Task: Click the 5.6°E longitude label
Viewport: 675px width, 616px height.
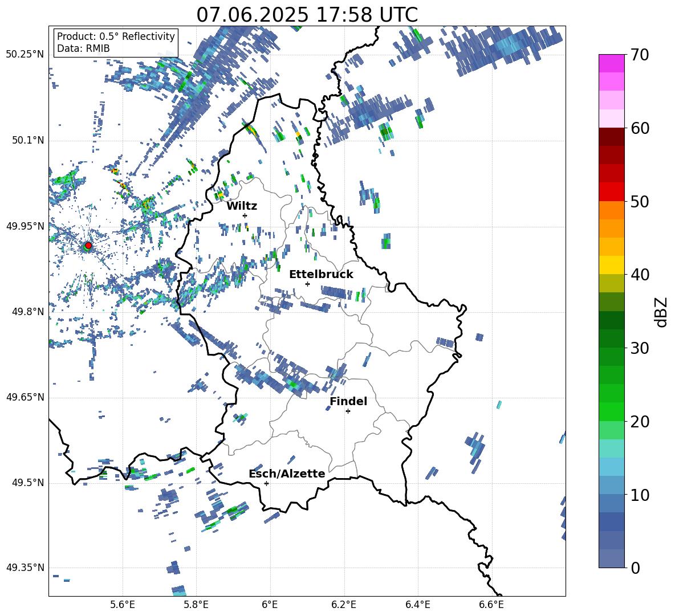Action: tap(122, 605)
